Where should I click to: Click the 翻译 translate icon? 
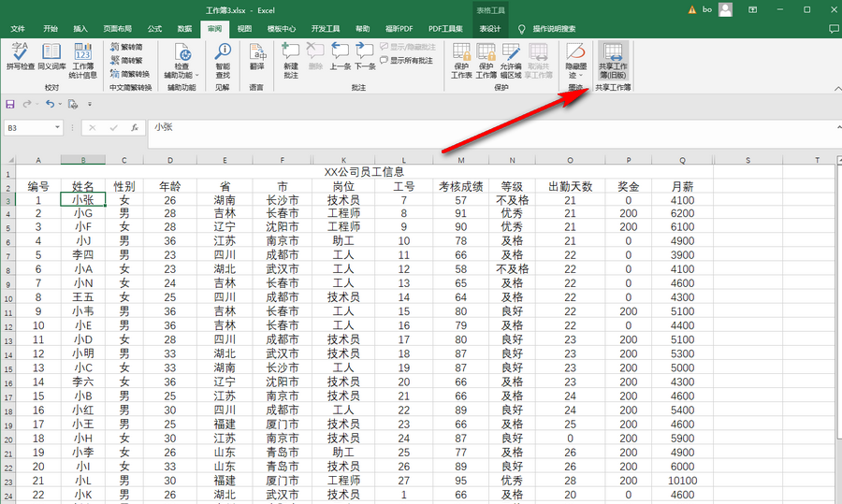click(x=256, y=56)
